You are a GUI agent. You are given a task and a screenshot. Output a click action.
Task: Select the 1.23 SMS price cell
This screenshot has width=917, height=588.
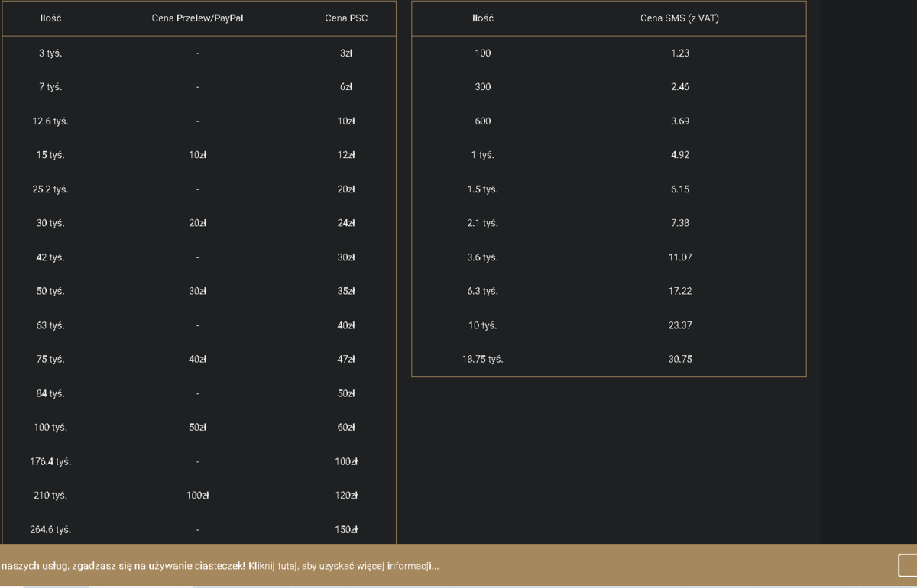click(x=680, y=53)
